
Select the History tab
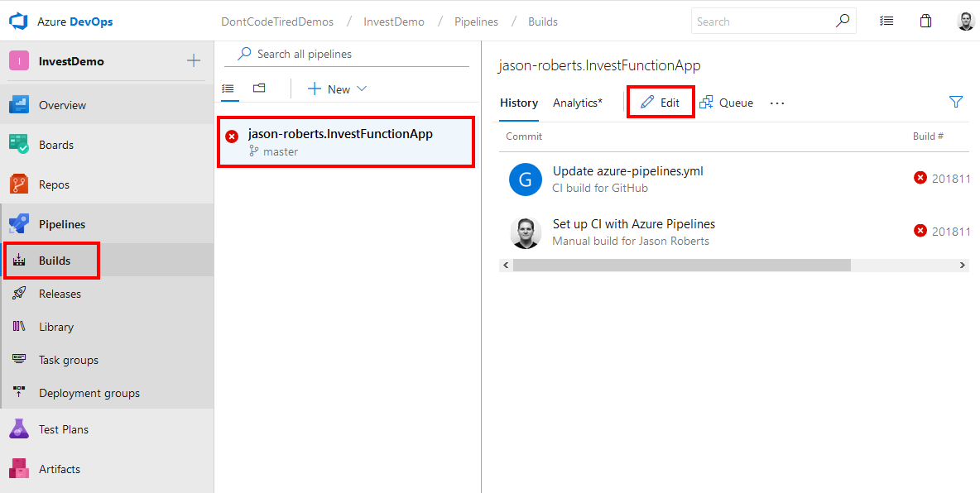[518, 103]
